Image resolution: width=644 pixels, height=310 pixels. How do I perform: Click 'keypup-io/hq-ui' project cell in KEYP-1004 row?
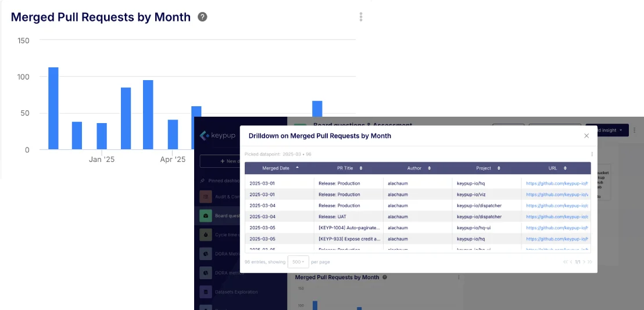click(474, 228)
